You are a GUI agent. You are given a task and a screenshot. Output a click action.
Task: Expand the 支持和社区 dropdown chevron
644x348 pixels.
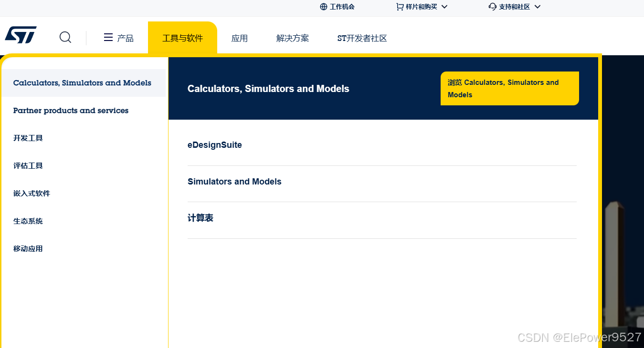tap(538, 7)
